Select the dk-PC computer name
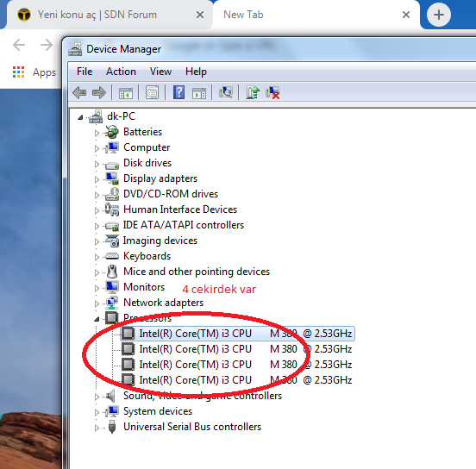This screenshot has height=469, width=476. [121, 116]
